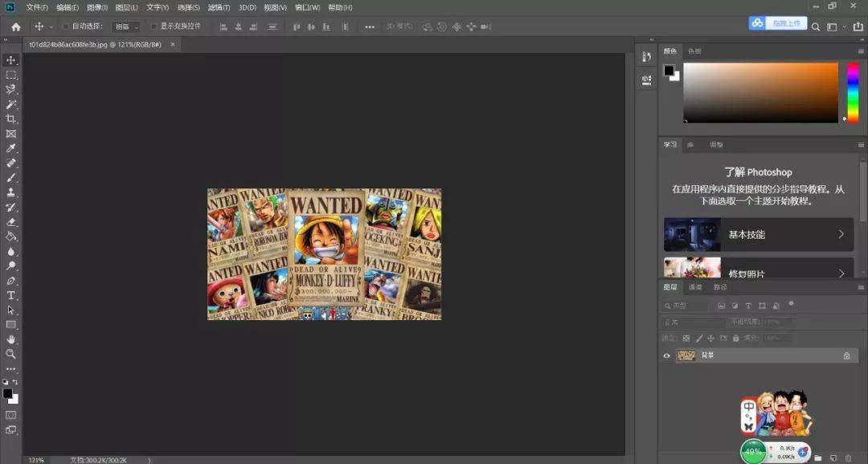Viewport: 868px width, 464px height.
Task: Select the Crop tool
Action: point(10,118)
